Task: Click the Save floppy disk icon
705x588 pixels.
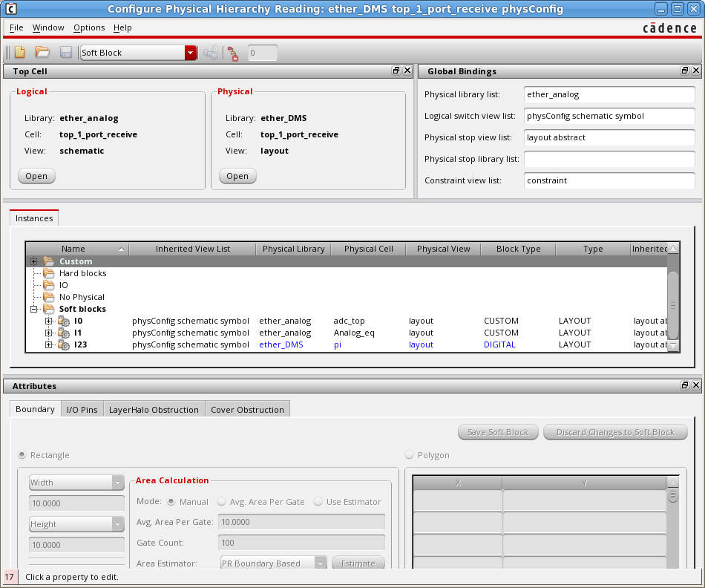Action: pos(65,53)
